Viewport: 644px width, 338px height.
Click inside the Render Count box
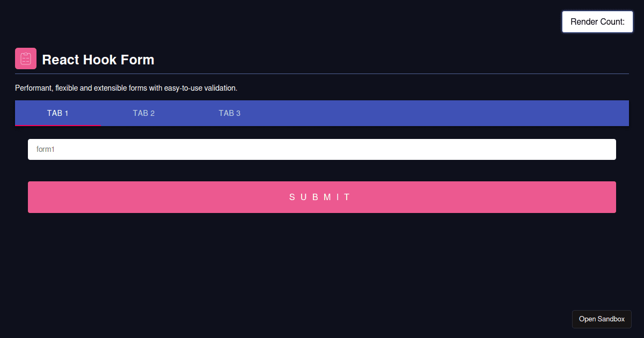click(x=597, y=21)
